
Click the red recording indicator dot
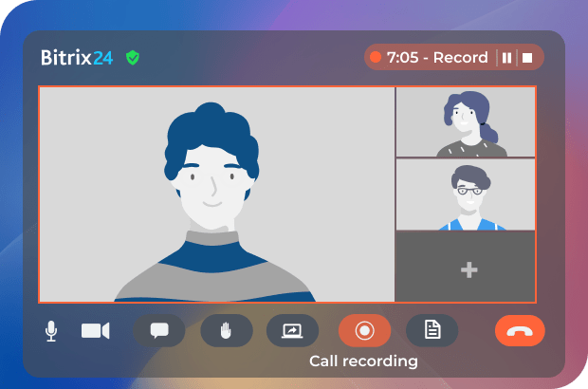[x=376, y=57]
